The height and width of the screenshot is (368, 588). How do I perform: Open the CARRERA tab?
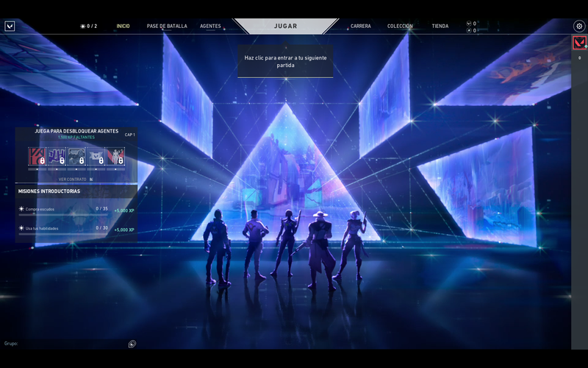coord(361,26)
